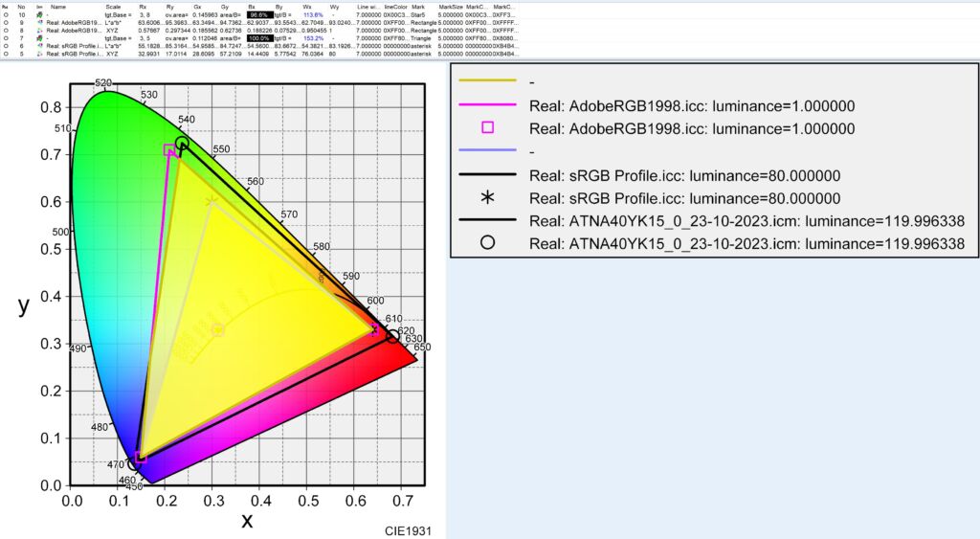This screenshot has width=980, height=539.
Task: Select the radio button in row No 5
Action: click(6, 54)
